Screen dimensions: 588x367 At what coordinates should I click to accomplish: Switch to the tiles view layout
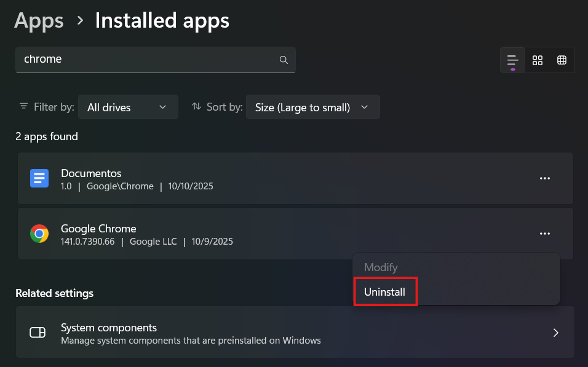(562, 60)
